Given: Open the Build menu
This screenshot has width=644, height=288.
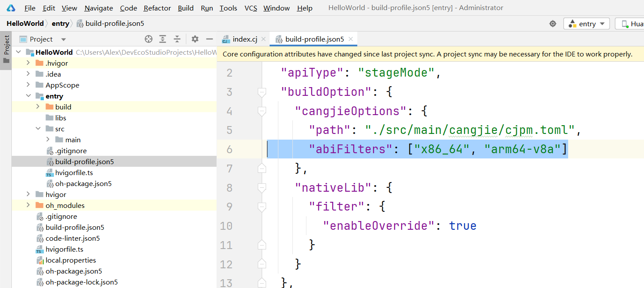Looking at the screenshot, I should click(x=186, y=8).
